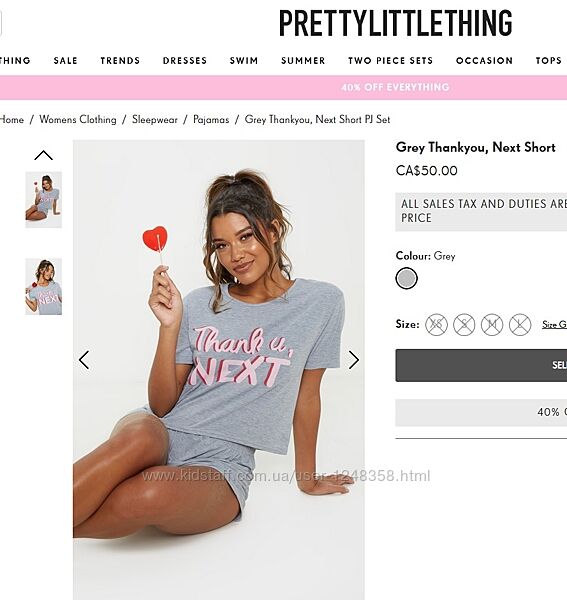Viewport: 567px width, 600px height.
Task: Select second close-up product thumbnail
Action: point(44,287)
